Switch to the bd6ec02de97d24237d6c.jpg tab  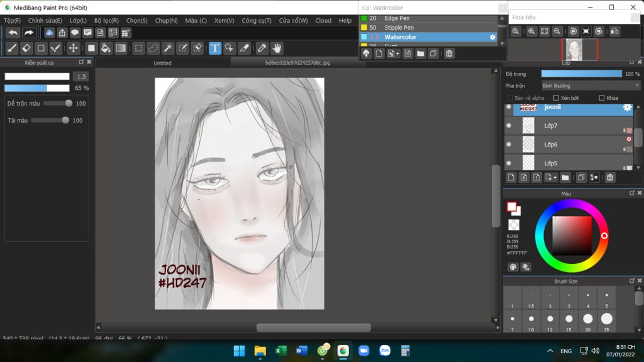coord(297,63)
